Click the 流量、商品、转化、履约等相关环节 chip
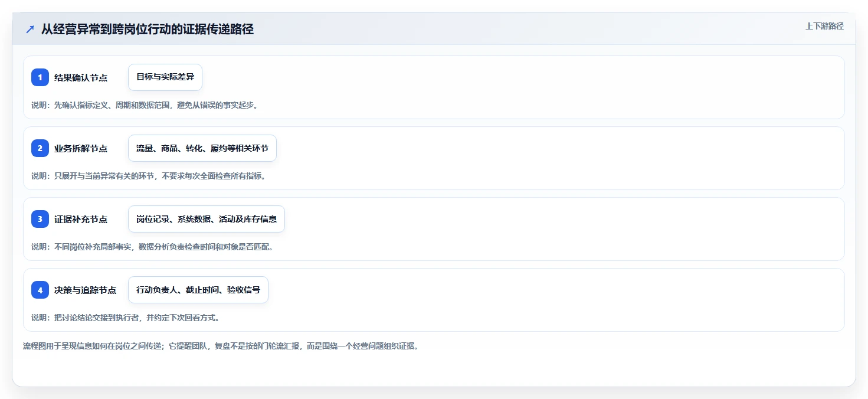The height and width of the screenshot is (399, 868). (202, 148)
